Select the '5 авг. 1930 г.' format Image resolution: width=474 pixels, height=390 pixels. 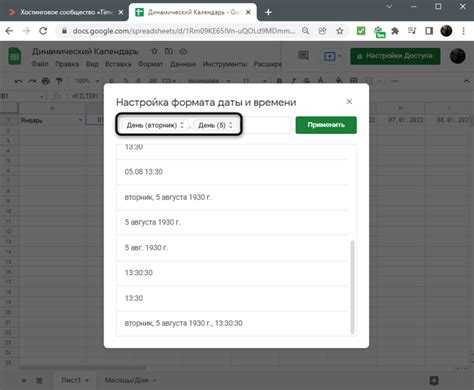click(x=232, y=247)
